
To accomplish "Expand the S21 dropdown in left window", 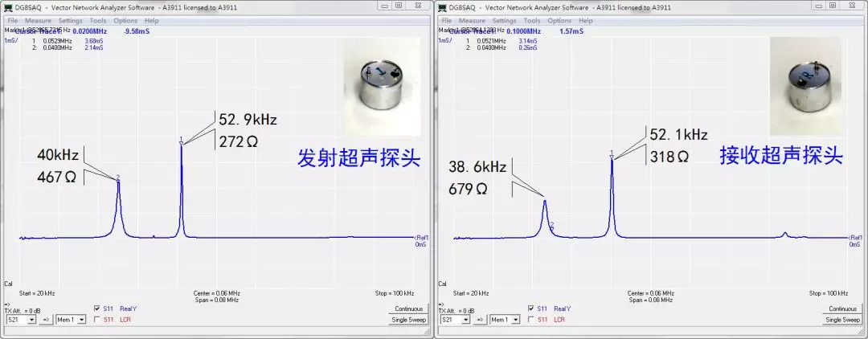I will click(x=31, y=320).
